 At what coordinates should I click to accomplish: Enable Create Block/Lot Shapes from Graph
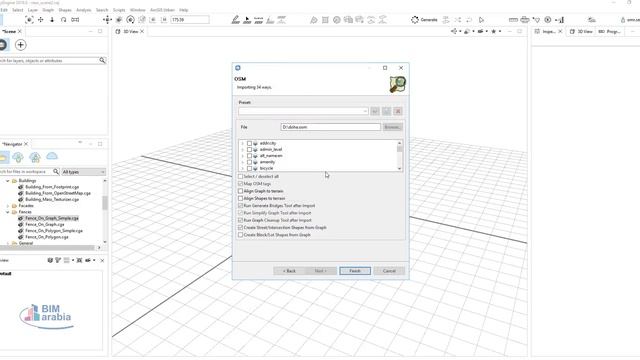click(240, 235)
